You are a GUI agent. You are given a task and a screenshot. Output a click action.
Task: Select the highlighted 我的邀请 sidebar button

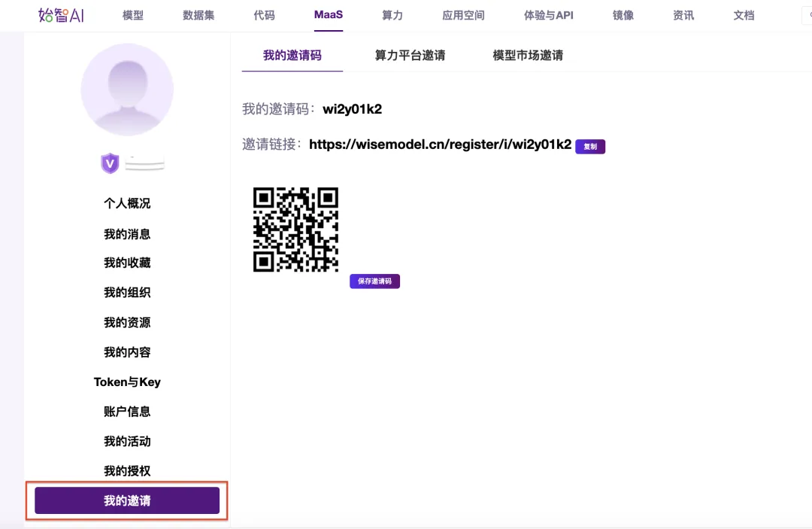(x=127, y=500)
